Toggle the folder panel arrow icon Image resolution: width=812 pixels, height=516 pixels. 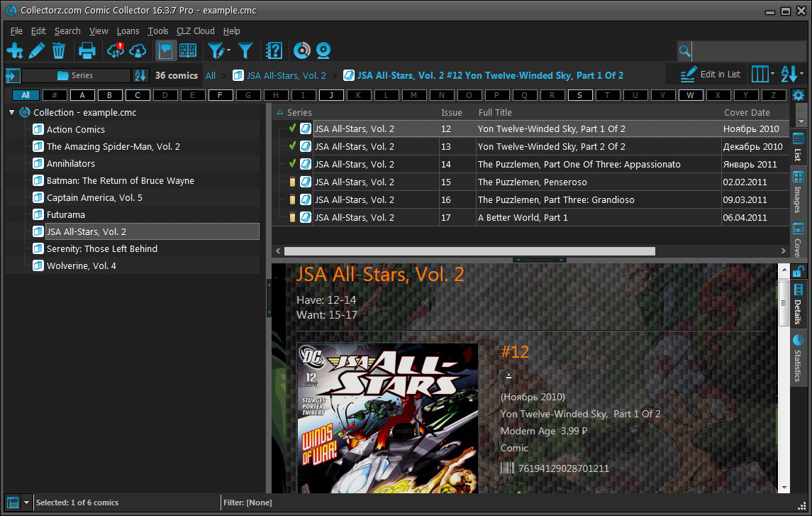click(x=13, y=76)
